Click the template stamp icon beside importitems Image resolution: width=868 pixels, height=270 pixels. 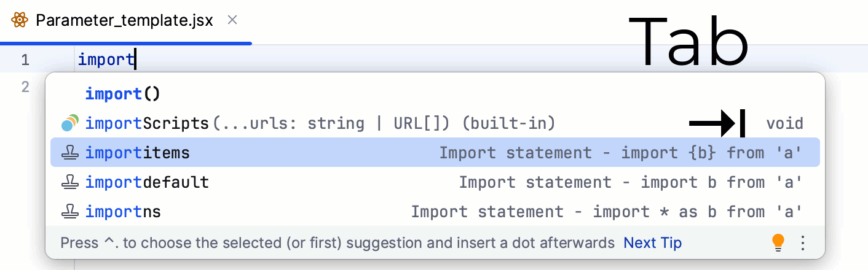click(x=70, y=153)
